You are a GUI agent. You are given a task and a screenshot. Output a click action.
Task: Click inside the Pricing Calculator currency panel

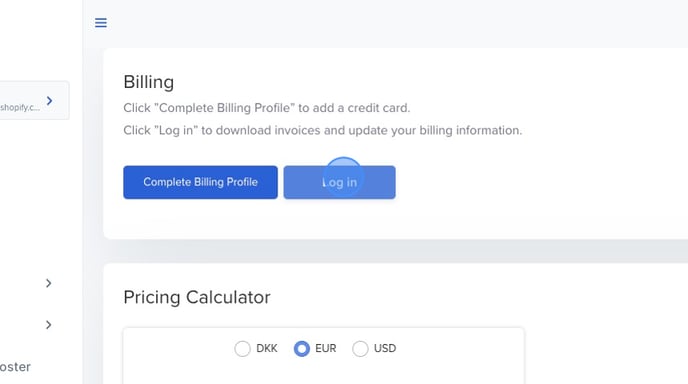pos(324,355)
